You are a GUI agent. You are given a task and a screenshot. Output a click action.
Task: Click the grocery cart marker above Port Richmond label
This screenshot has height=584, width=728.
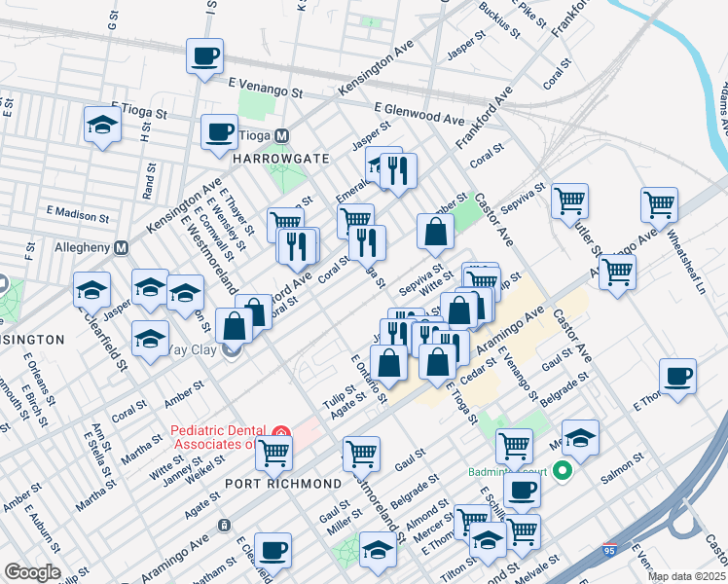[362, 456]
